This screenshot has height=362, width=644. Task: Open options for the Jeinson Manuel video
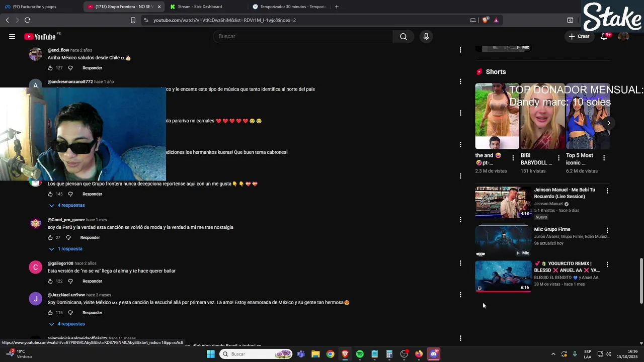pyautogui.click(x=607, y=191)
